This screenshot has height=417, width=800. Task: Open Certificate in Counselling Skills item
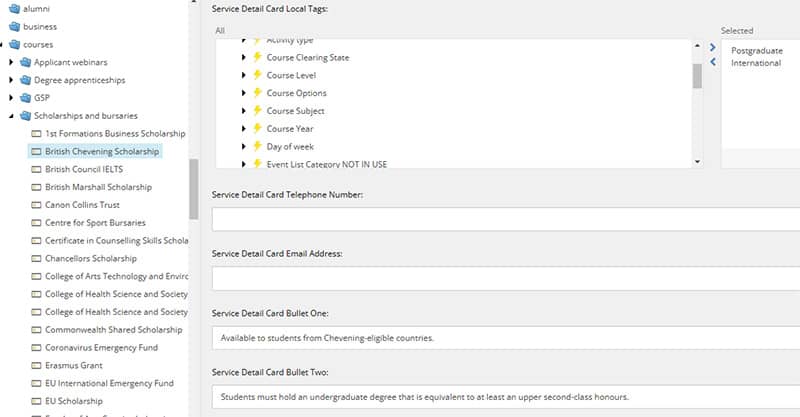click(x=116, y=240)
